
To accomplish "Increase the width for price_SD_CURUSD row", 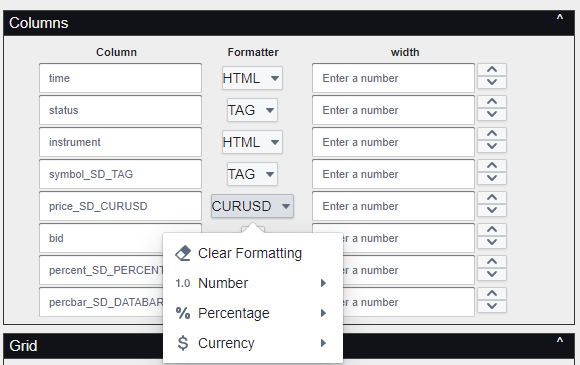I will (492, 198).
